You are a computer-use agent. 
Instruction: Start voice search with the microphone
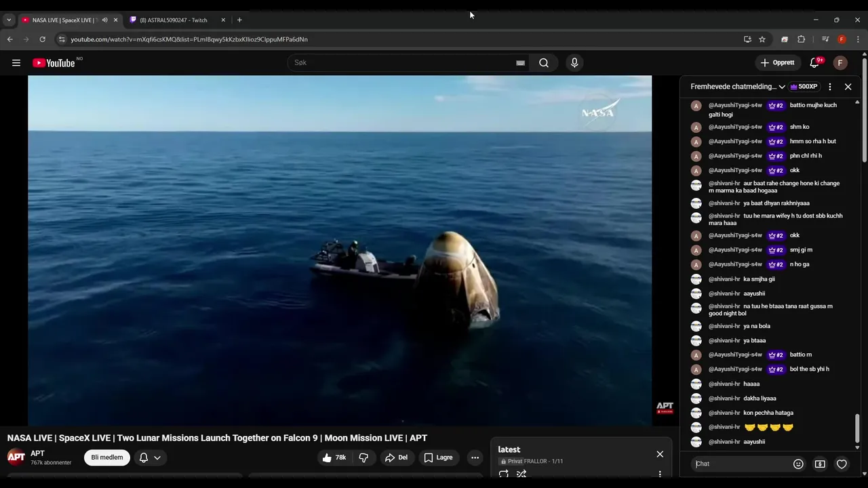pos(574,63)
